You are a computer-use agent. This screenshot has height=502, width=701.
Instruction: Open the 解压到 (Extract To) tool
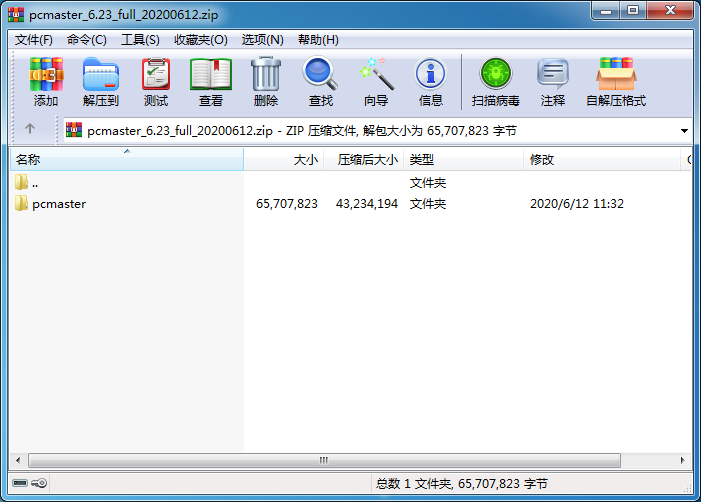click(x=101, y=81)
